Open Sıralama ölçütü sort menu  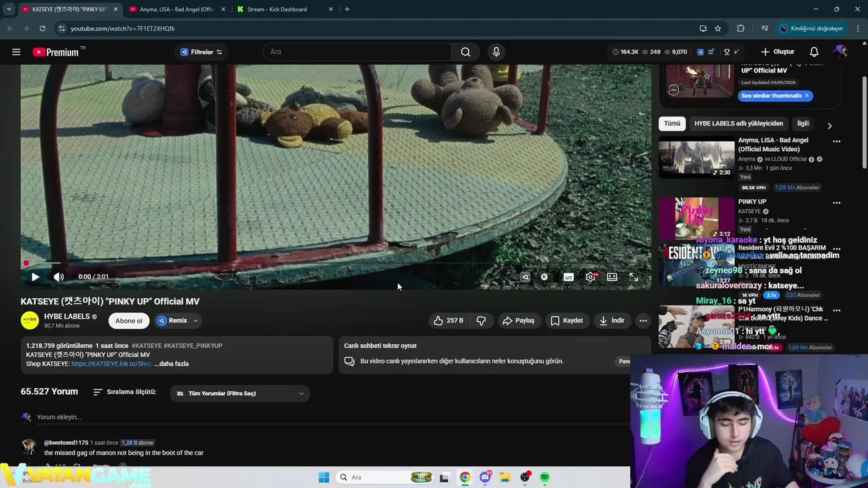pos(124,392)
